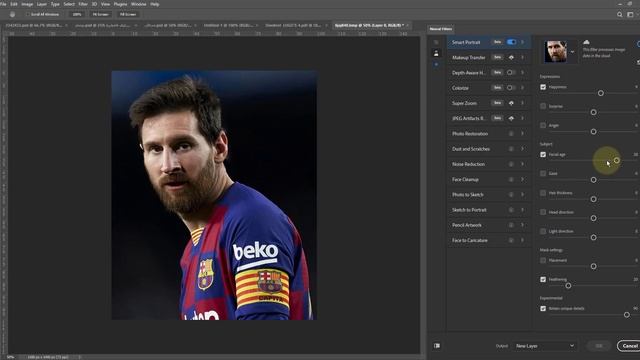The width and height of the screenshot is (640, 360).
Task: Uncheck the Retain unique details checkbox
Action: click(543, 309)
